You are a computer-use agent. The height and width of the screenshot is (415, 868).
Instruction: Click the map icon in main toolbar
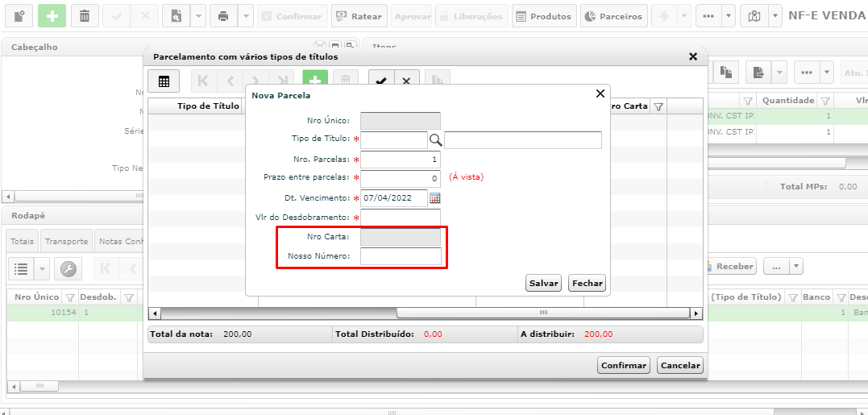(754, 16)
